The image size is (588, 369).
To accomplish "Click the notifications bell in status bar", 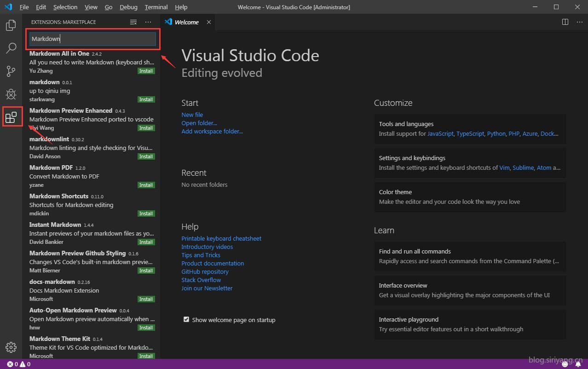I will click(578, 364).
